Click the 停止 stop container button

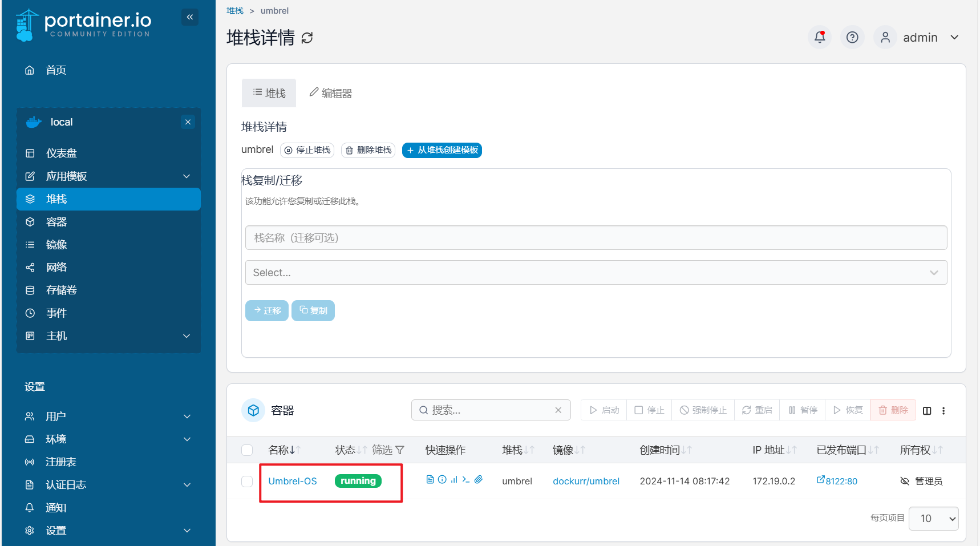point(649,410)
